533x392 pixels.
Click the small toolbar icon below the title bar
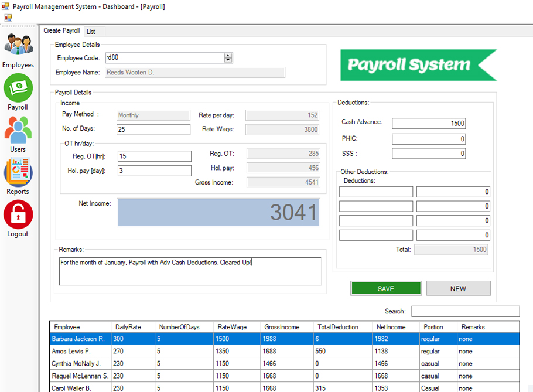(8, 18)
